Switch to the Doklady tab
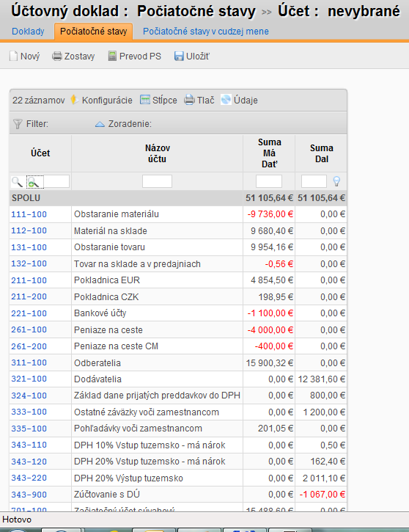This screenshot has height=532, width=409. pos(28,32)
